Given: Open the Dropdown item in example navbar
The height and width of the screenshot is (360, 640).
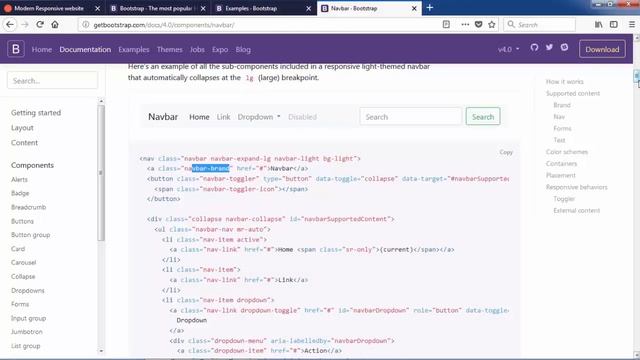Looking at the screenshot, I should [x=259, y=117].
